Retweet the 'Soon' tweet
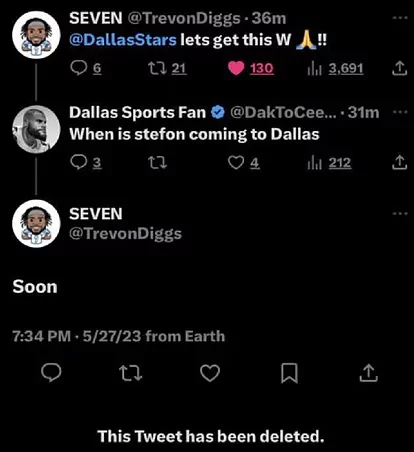Screen dimensions: 414x452 [x=131, y=373]
